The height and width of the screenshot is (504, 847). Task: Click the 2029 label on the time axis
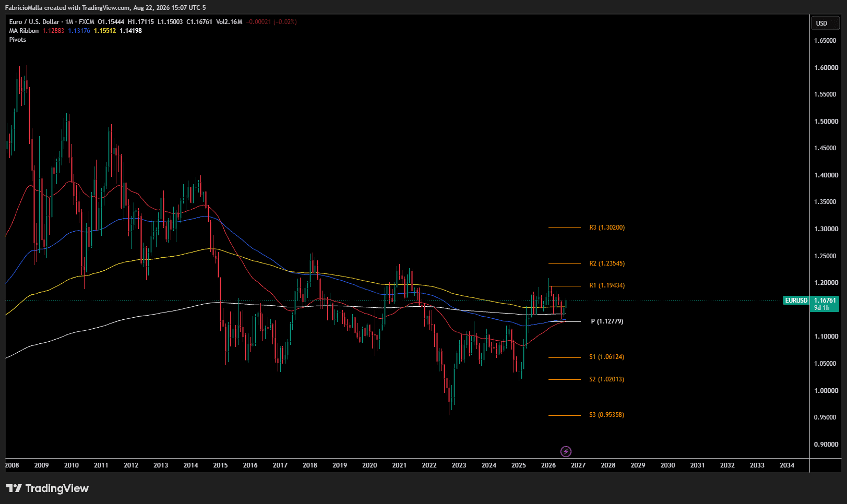pyautogui.click(x=638, y=465)
